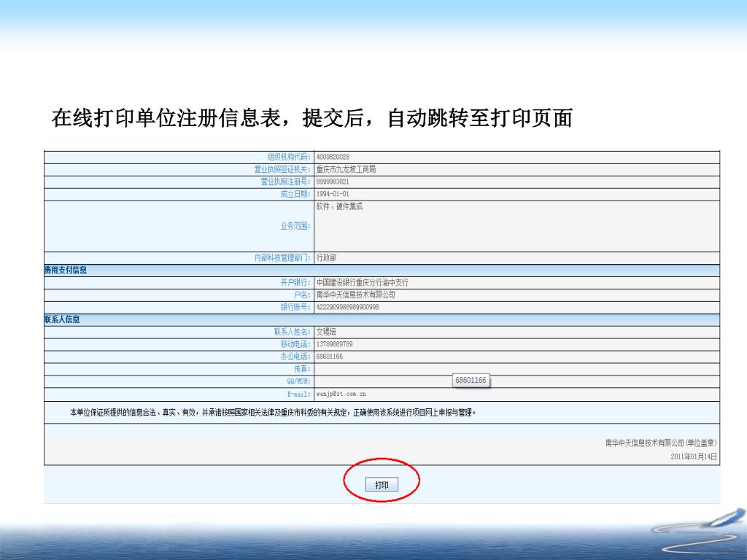Click the 联系人信息 section header

(63, 319)
